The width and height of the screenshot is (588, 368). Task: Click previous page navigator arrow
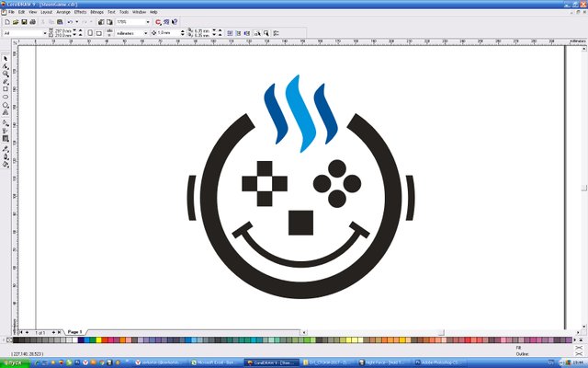(27, 332)
